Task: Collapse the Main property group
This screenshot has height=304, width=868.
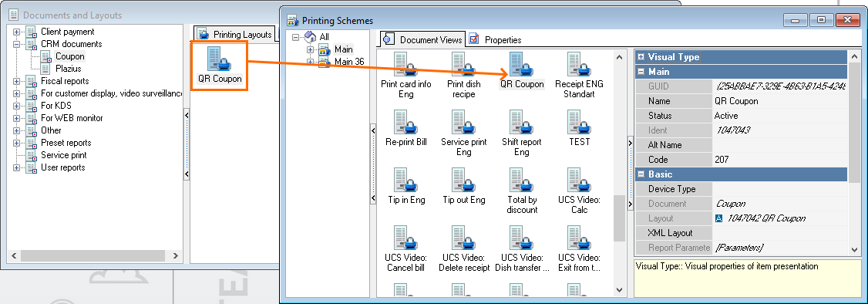Action: click(x=641, y=72)
